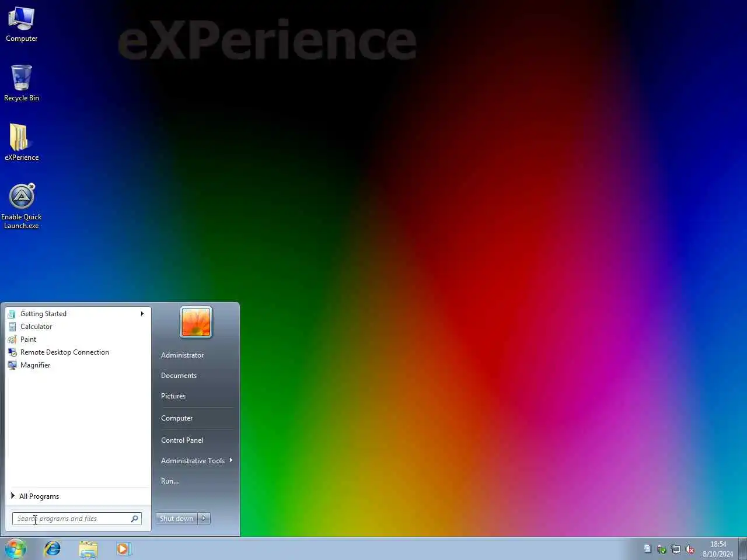The height and width of the screenshot is (560, 747).
Task: Launch Internet Explorer from taskbar
Action: 53,549
